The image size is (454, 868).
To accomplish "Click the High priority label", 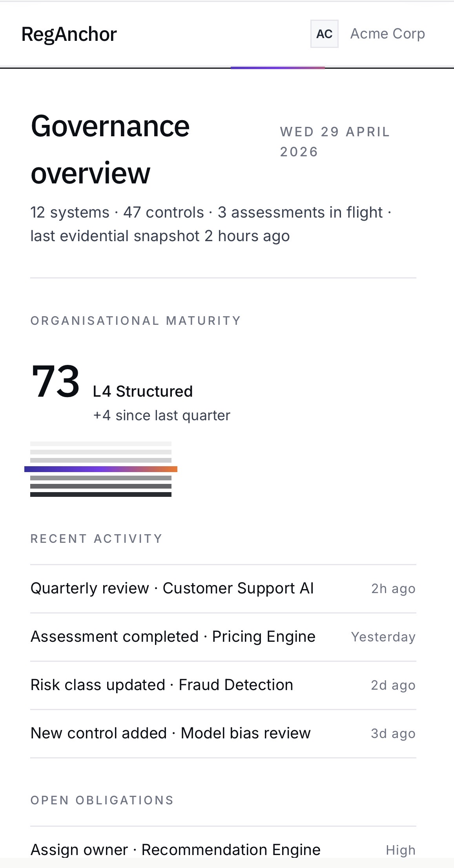I will click(x=401, y=850).
